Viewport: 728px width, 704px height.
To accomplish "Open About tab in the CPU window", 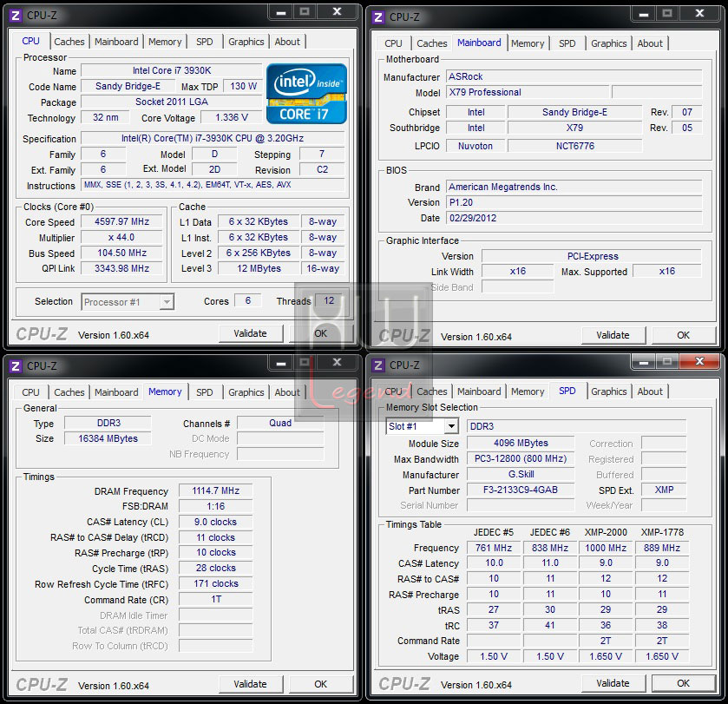I will (287, 42).
